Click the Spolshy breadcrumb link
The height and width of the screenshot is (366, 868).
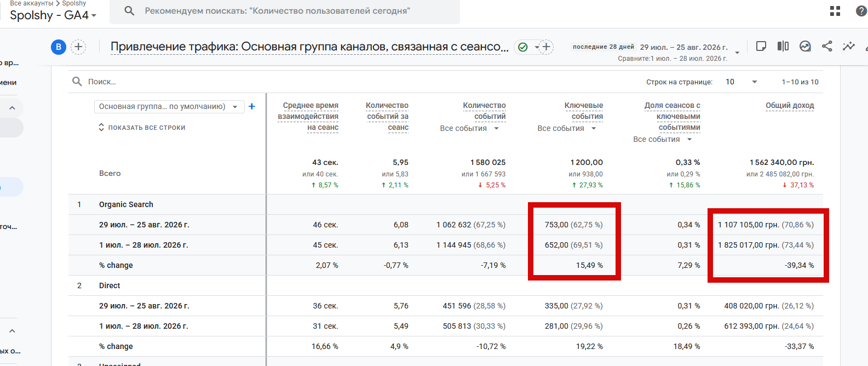(x=74, y=3)
